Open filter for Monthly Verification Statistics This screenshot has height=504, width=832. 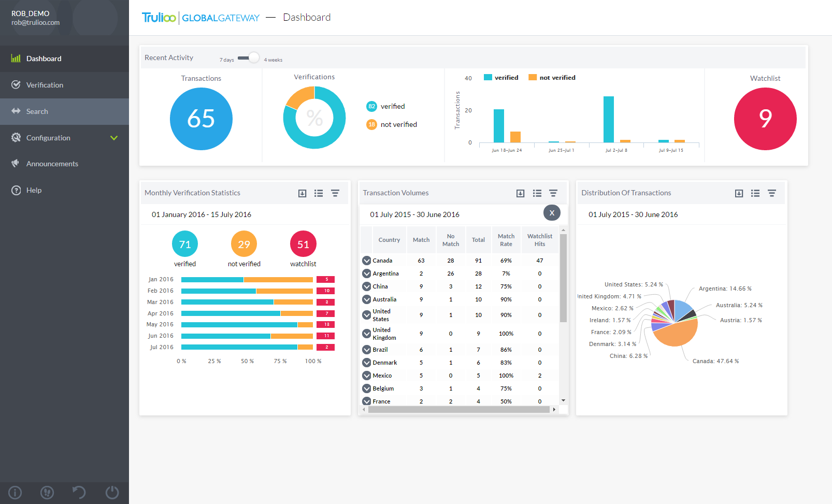pos(335,193)
